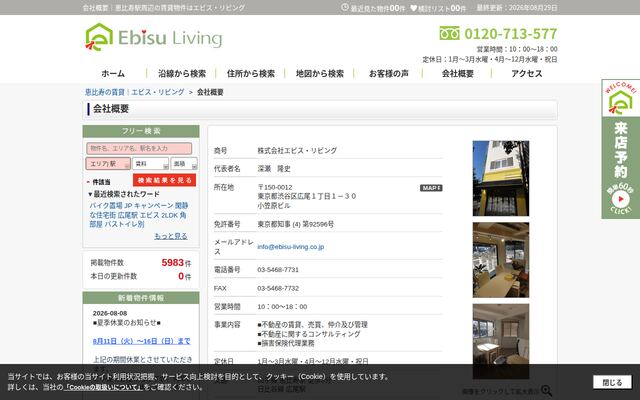The image size is (640, 400).
Task: Click the representative name 深瀬 隆史
Action: tap(274, 169)
